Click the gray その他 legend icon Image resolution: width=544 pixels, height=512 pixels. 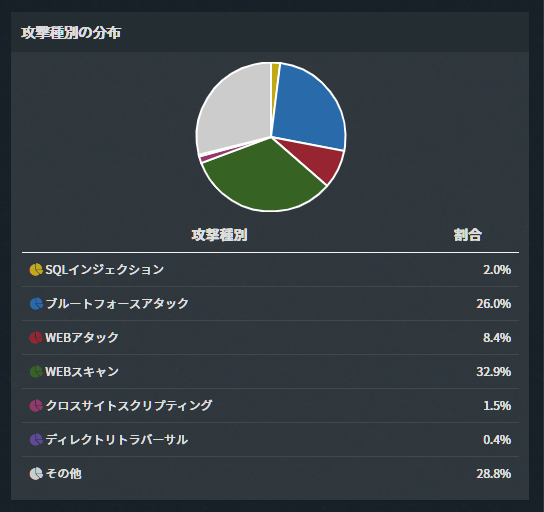[x=36, y=473]
